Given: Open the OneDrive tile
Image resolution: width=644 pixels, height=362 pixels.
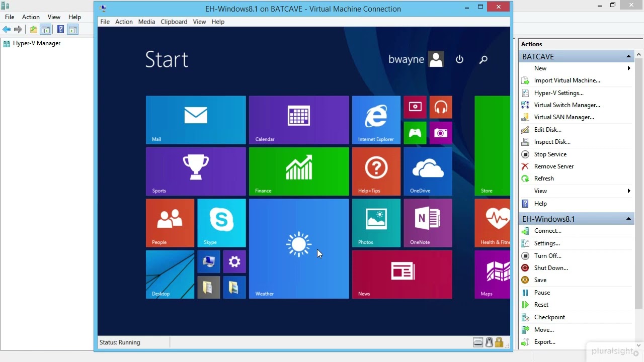Looking at the screenshot, I should [x=428, y=171].
